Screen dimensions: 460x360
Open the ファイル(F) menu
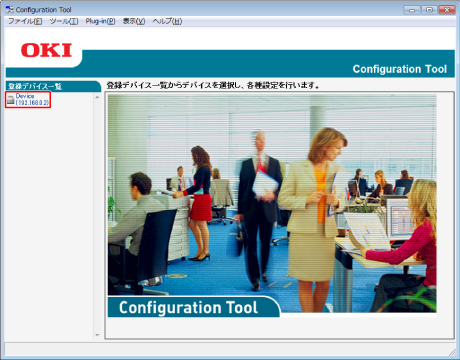coord(25,21)
